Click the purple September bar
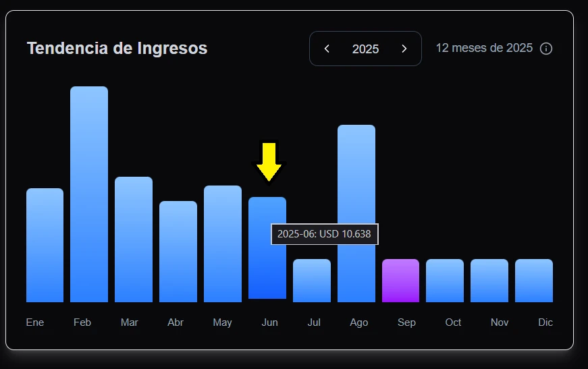 tap(400, 281)
